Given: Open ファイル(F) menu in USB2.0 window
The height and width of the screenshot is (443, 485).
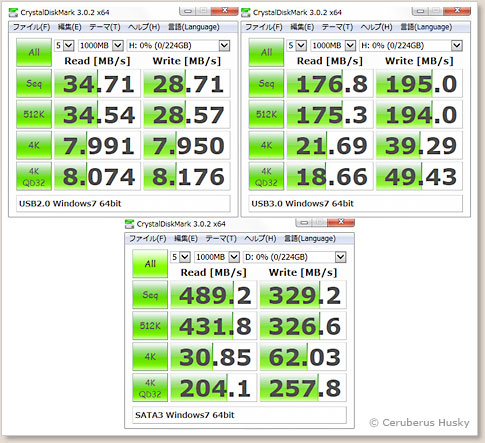Looking at the screenshot, I should (31, 27).
